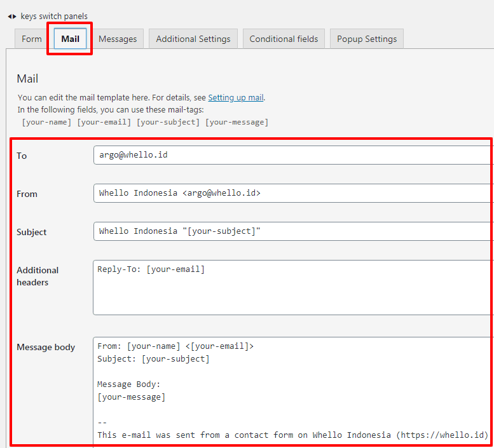This screenshot has width=494, height=448.
Task: Click the keys switch panels arrows icon
Action: [11, 16]
